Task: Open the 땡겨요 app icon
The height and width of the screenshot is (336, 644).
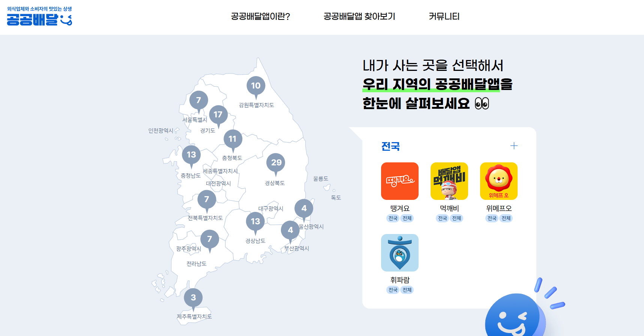Action: click(400, 181)
